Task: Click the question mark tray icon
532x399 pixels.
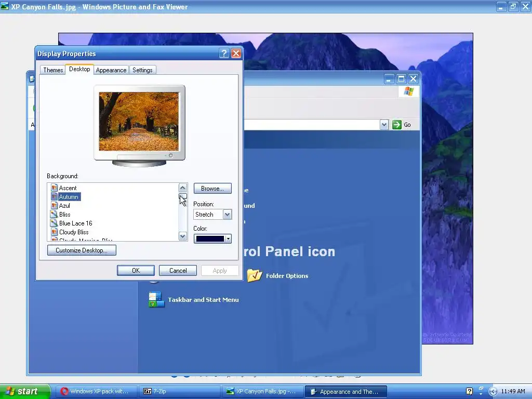Action: (470, 391)
